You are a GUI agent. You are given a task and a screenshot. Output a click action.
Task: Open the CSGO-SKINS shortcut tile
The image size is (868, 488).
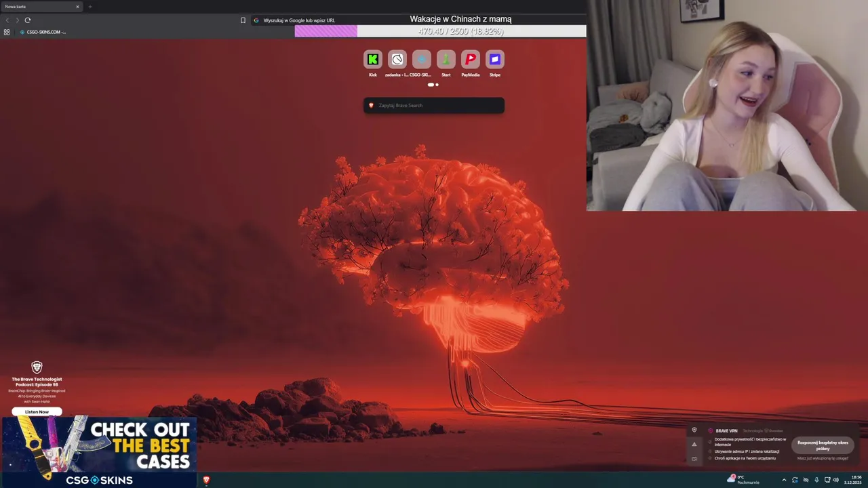[421, 60]
